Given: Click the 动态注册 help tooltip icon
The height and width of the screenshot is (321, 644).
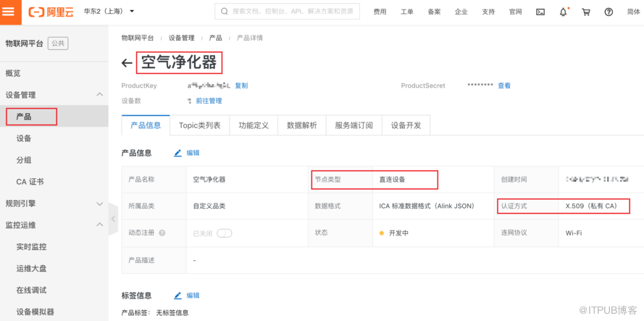Looking at the screenshot, I should pyautogui.click(x=162, y=233).
